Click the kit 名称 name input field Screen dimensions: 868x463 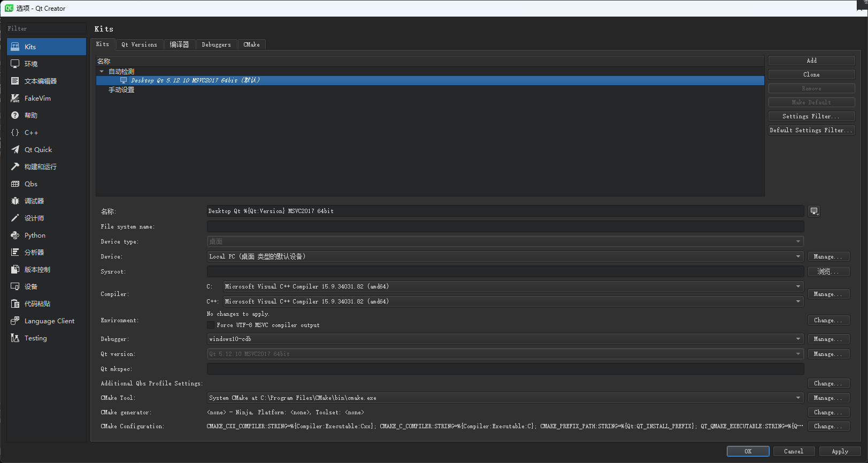coord(505,211)
